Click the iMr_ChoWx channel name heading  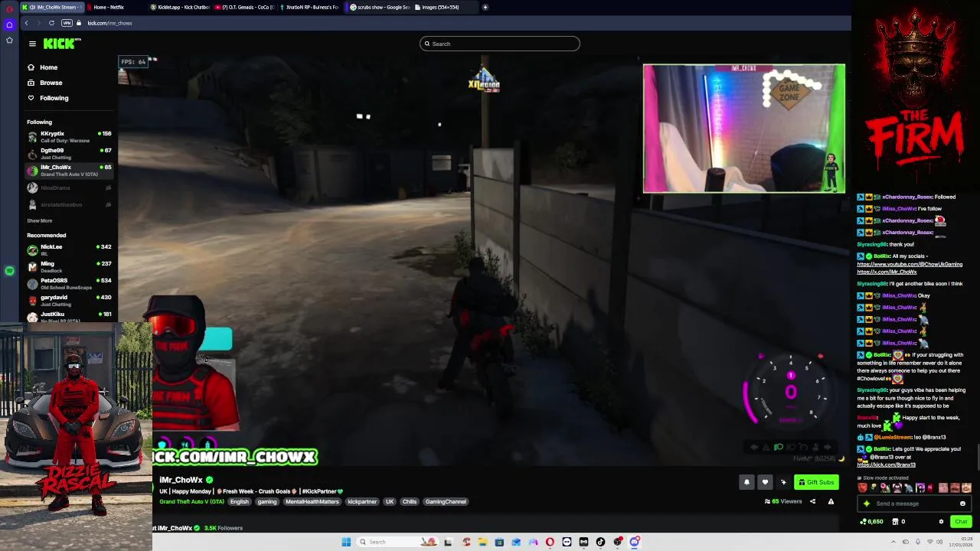[181, 480]
